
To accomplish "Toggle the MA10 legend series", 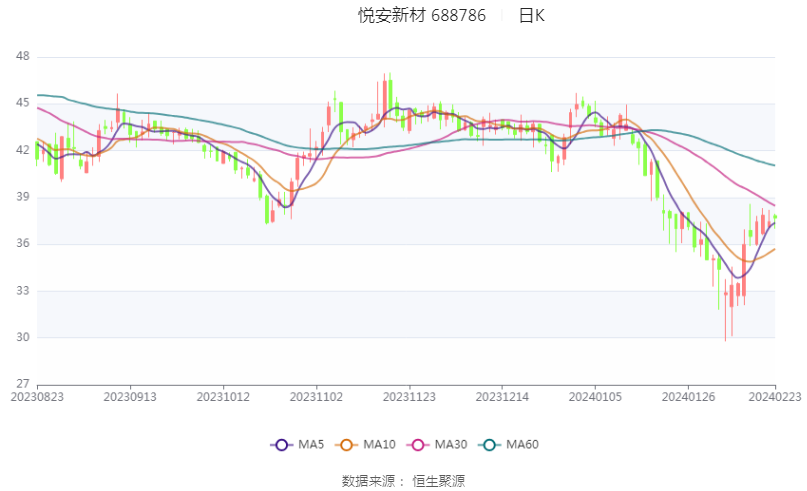I will click(365, 445).
